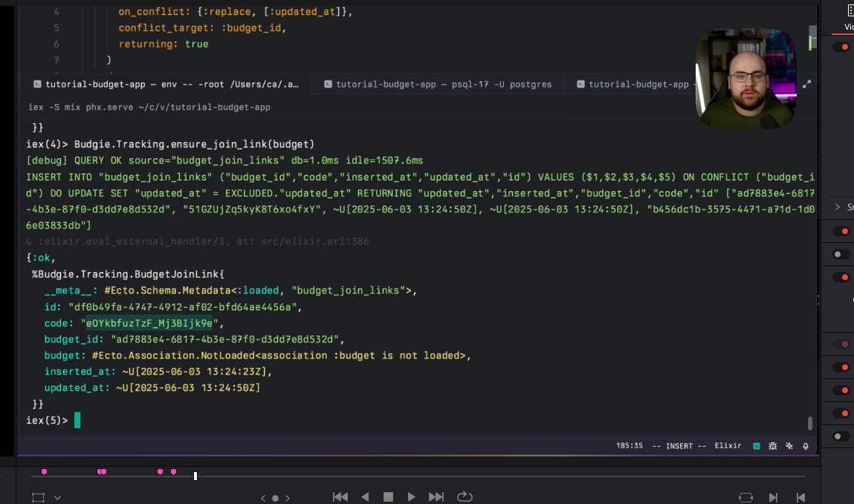Click the Elixir language mode in status bar

click(728, 446)
